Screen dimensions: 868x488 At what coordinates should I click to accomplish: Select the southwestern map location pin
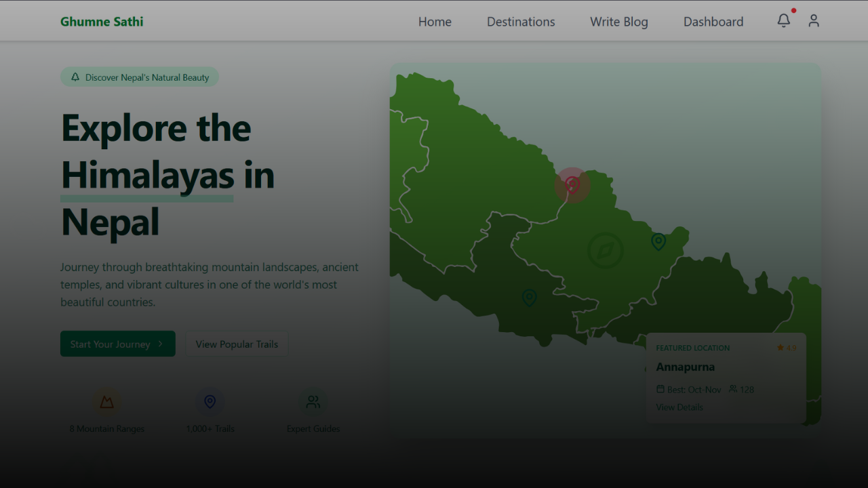click(529, 298)
